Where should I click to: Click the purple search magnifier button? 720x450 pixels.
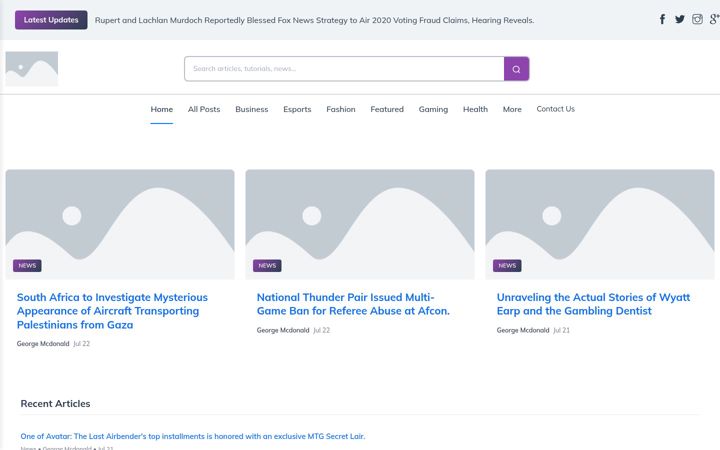click(516, 69)
